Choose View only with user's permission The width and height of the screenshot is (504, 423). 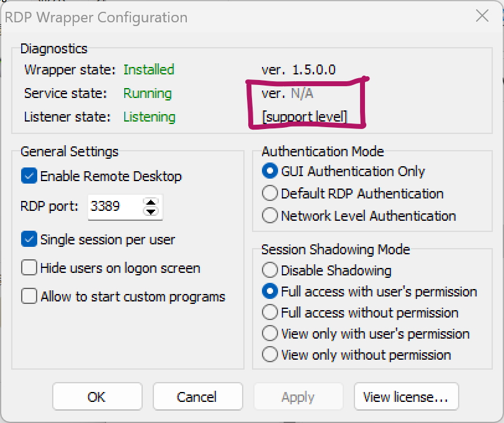pos(270,334)
